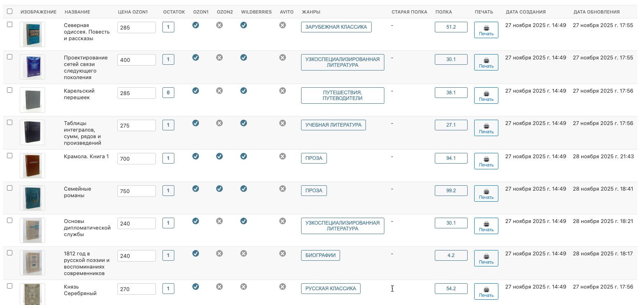
Task: Click Wildberries checkmark icon for Крамола. Книга 1
Action: [x=244, y=156]
